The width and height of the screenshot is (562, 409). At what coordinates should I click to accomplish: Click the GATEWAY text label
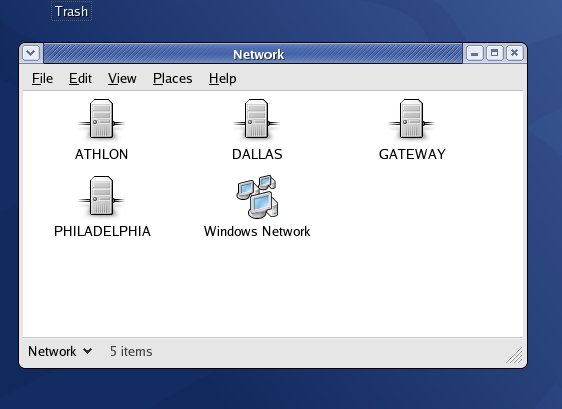click(412, 154)
